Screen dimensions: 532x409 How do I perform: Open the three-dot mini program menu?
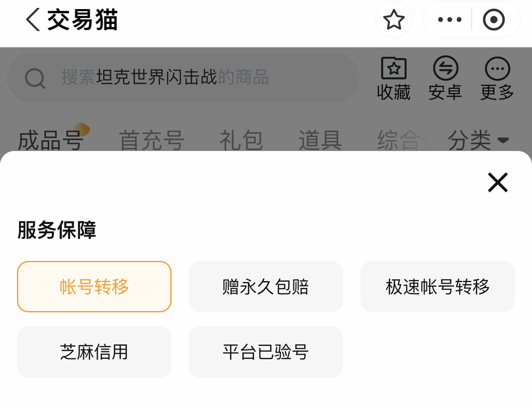(x=449, y=19)
